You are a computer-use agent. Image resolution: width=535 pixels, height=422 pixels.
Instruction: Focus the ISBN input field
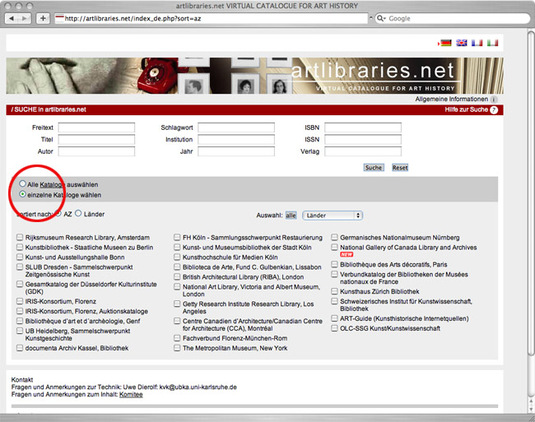tap(363, 128)
